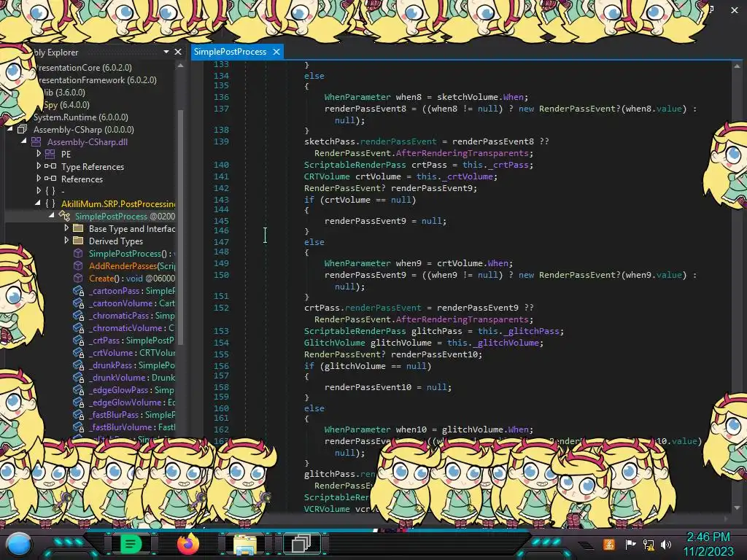Screen dimensions: 747x560
Task: Click the code editor scroll-down arrow
Action: (x=737, y=507)
